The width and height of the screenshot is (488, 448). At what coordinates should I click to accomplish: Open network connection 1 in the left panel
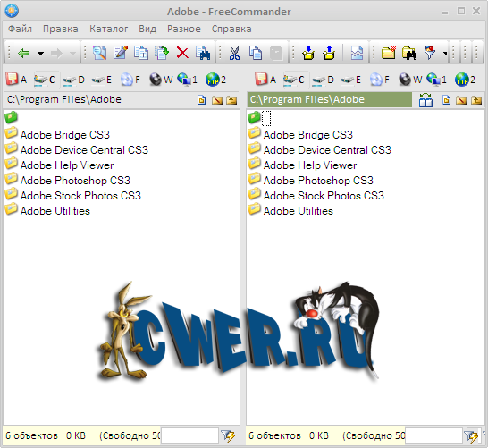(187, 80)
